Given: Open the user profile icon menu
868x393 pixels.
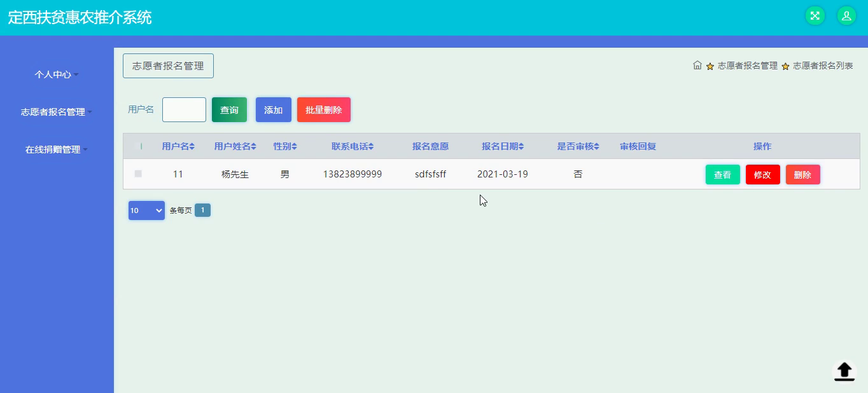Looking at the screenshot, I should point(846,16).
